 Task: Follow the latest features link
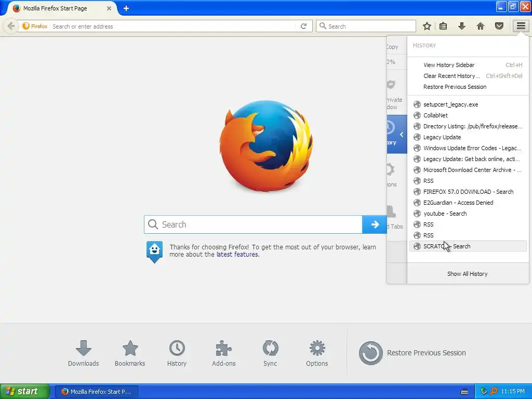tap(237, 255)
